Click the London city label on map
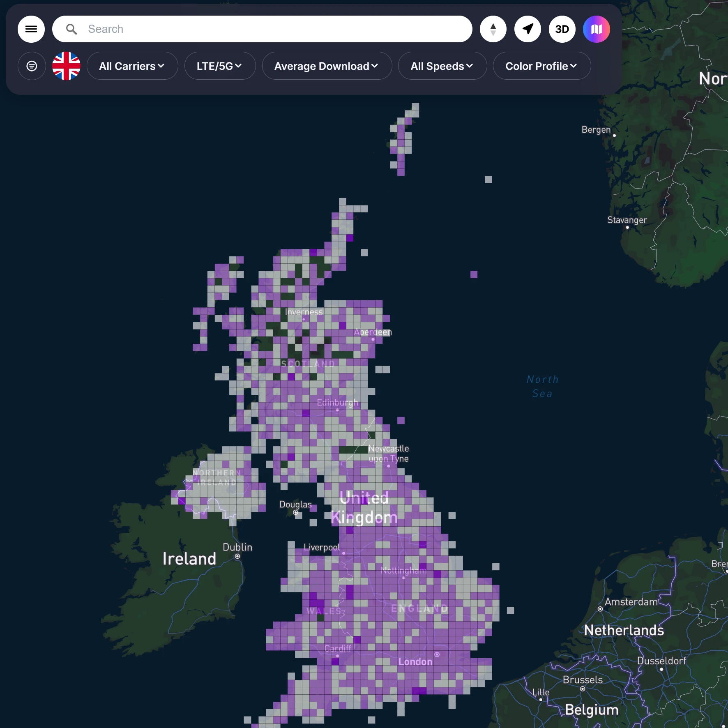Screen dimensions: 728x728 pyautogui.click(x=415, y=662)
